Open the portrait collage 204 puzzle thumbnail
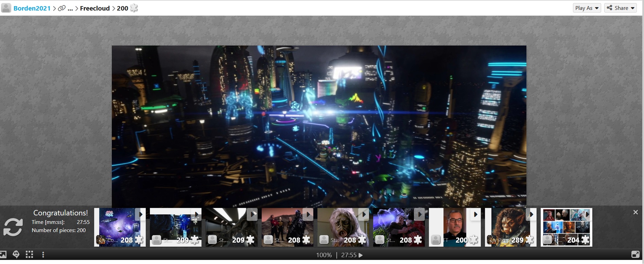The width and height of the screenshot is (644, 264). pos(567,227)
